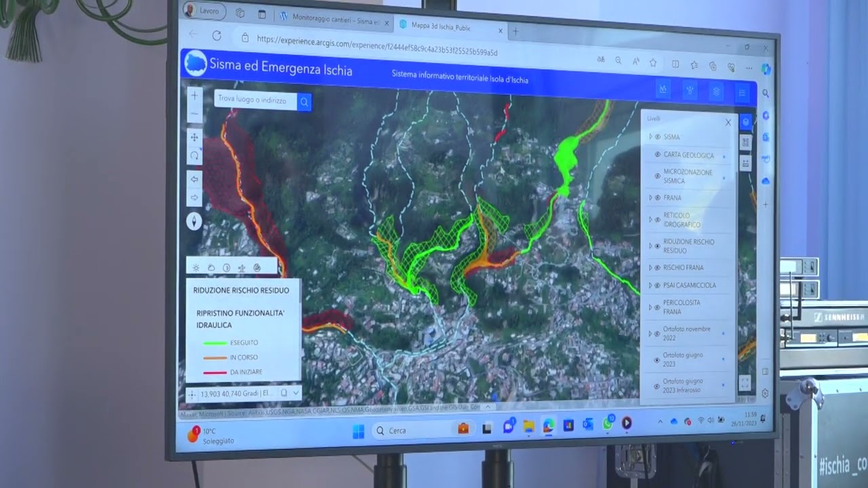
Task: Close the Mappa 3d Ischia_Public tab
Action: click(500, 30)
